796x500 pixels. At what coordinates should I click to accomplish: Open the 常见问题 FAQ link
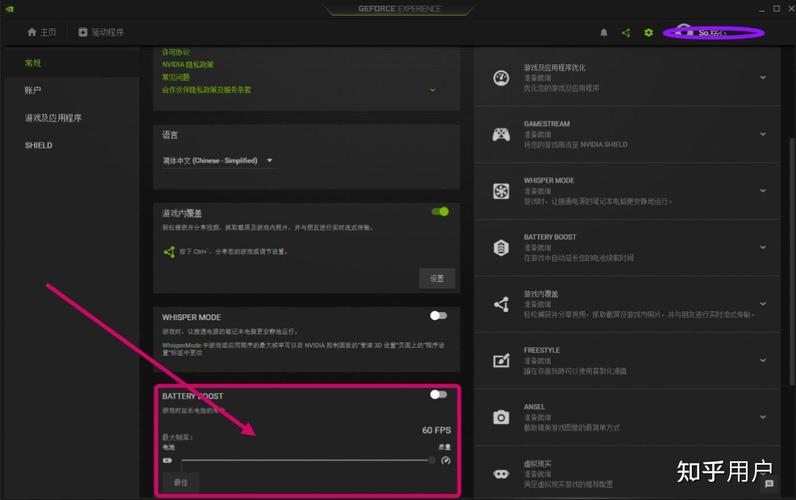(176, 77)
